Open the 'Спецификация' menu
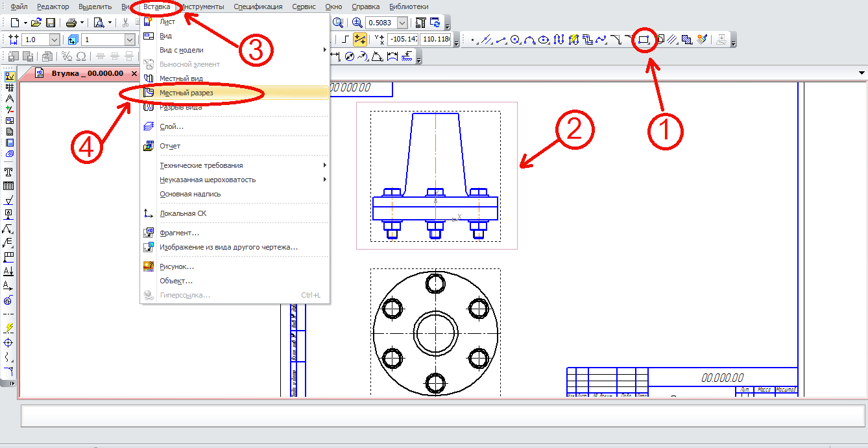This screenshot has height=448, width=868. pyautogui.click(x=258, y=6)
